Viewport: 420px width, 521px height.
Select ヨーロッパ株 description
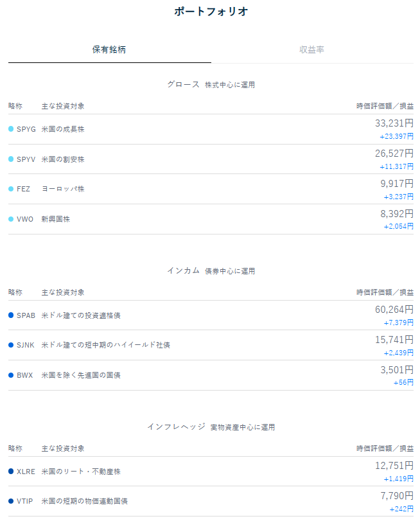(x=63, y=189)
